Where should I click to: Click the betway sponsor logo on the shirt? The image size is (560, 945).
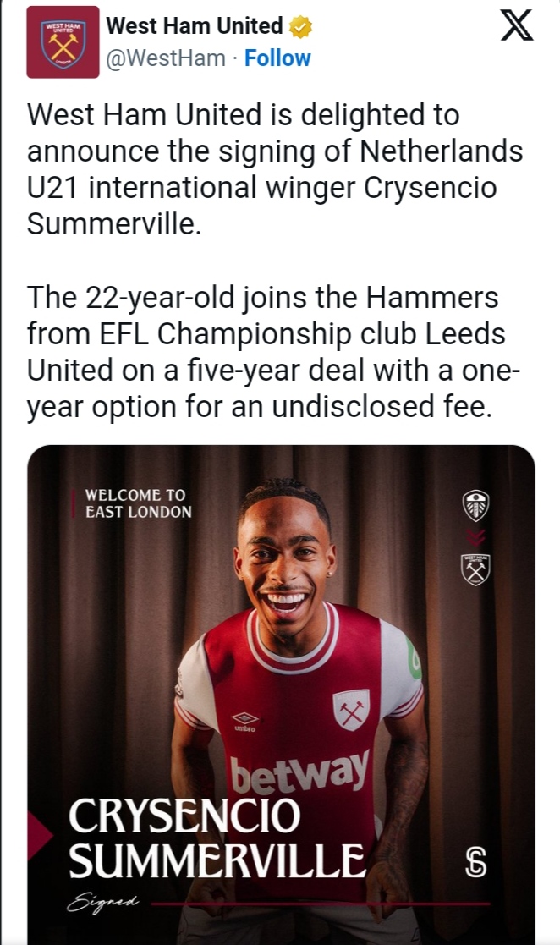300,771
